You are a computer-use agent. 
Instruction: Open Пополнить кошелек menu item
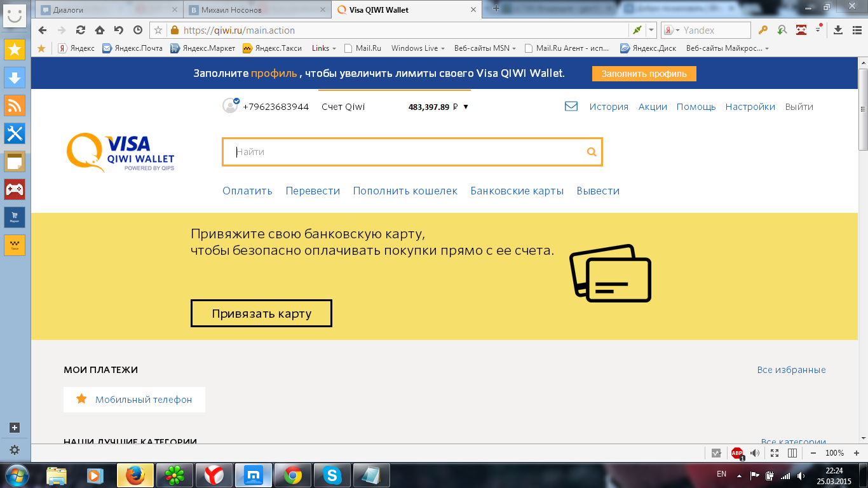point(405,191)
